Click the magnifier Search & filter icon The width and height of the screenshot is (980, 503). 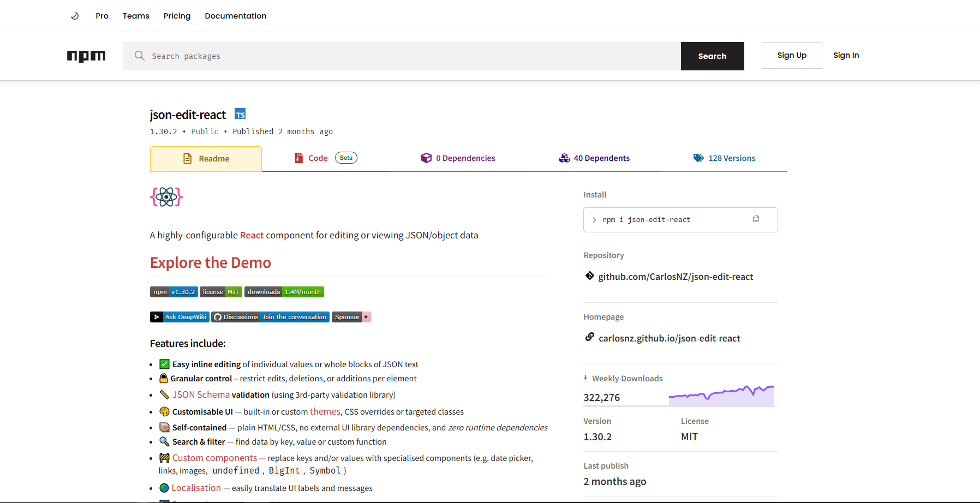pyautogui.click(x=164, y=441)
